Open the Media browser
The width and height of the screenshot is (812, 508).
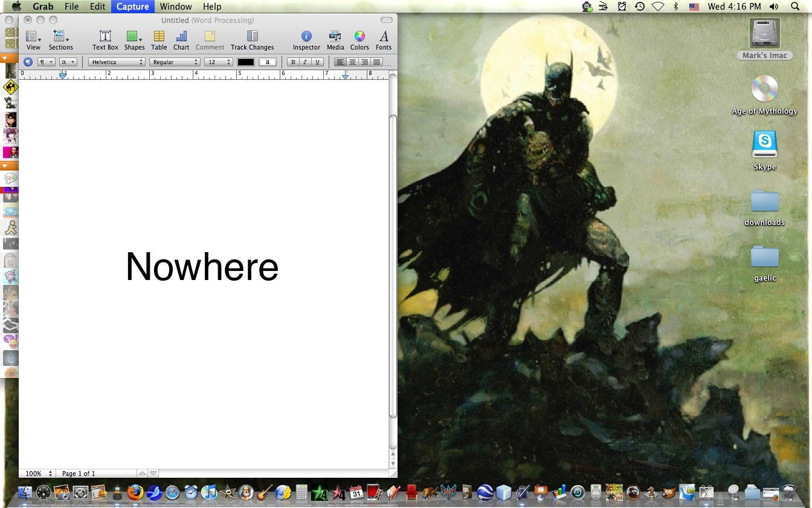click(335, 41)
